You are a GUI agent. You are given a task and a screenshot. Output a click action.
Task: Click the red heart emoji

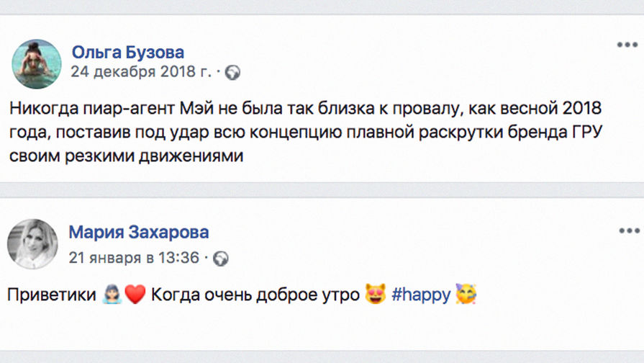pos(135,295)
